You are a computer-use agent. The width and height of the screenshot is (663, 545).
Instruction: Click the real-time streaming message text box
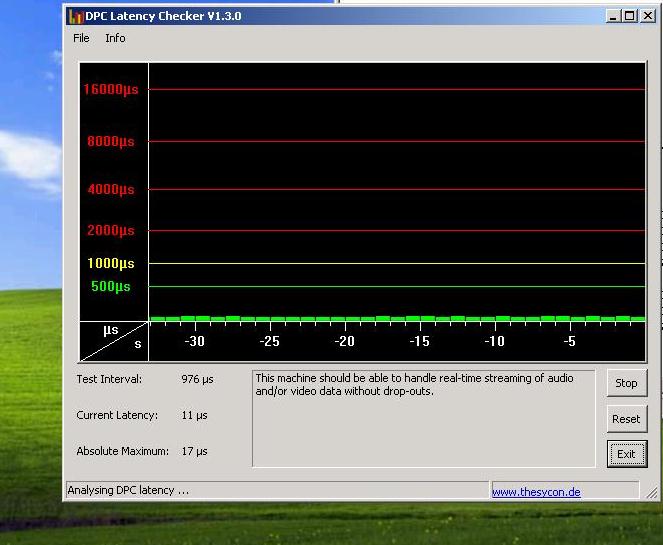pyautogui.click(x=424, y=419)
